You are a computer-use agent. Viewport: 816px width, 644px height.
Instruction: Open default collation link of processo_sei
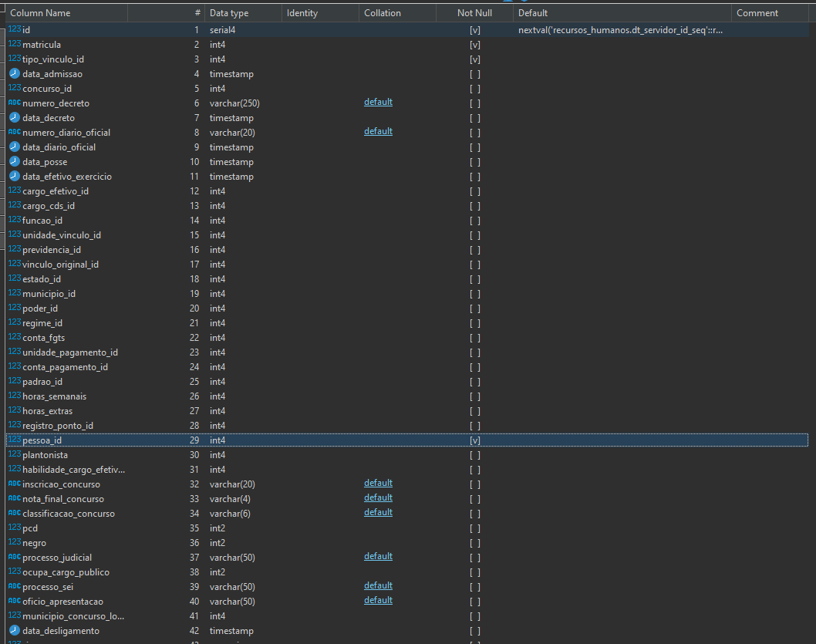tap(379, 585)
